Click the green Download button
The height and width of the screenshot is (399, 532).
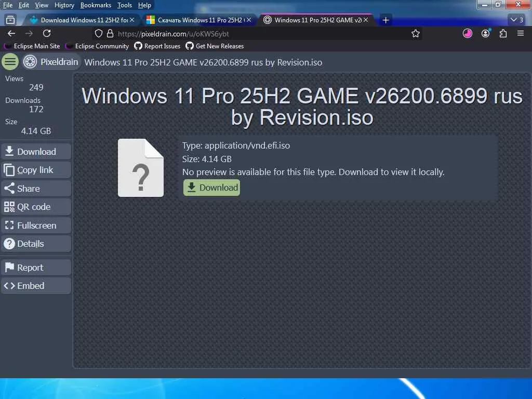pyautogui.click(x=212, y=188)
